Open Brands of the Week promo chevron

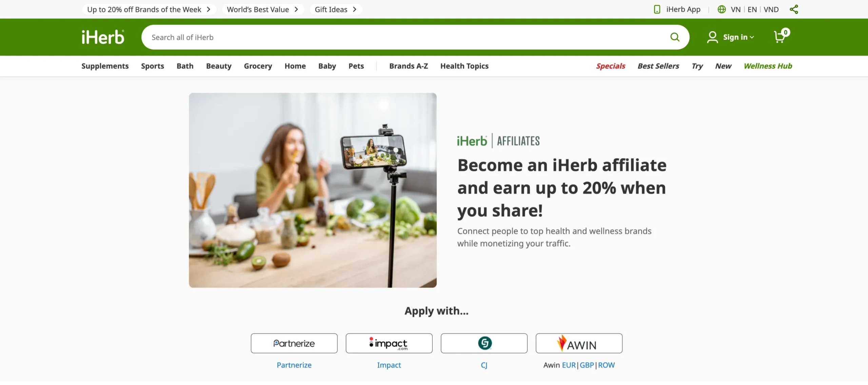(209, 9)
